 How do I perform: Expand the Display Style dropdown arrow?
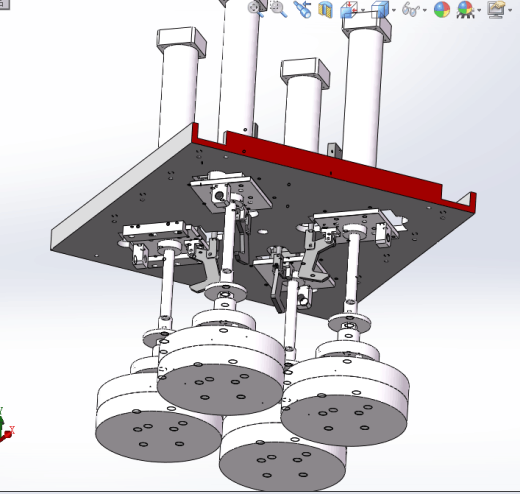(394, 10)
